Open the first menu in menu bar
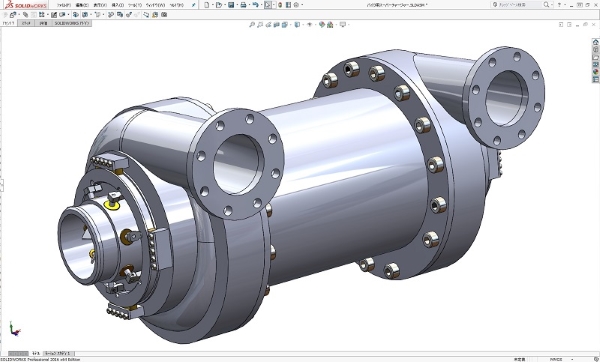This screenshot has height=362, width=600. pos(64,5)
